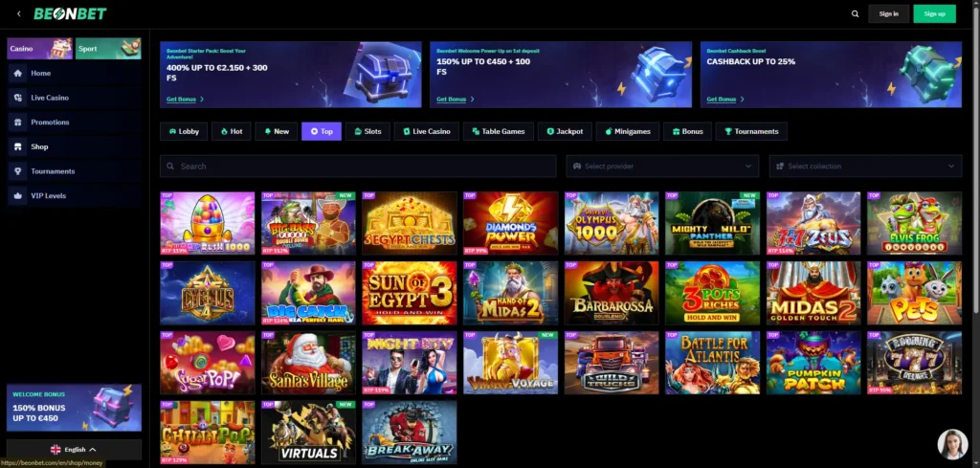Click the back arrow beside Beonbet logo
The width and height of the screenshot is (980, 468).
click(x=19, y=13)
